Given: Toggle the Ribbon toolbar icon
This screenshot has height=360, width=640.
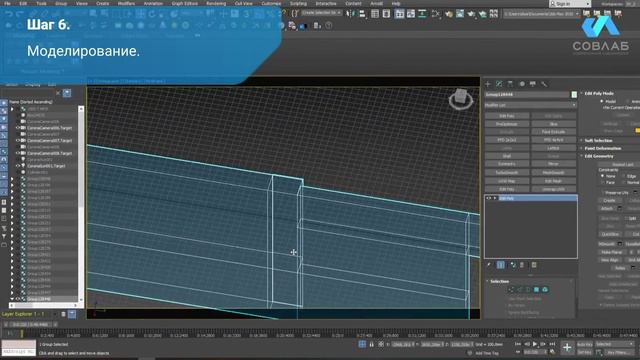Looking at the screenshot, I should tap(400, 14).
